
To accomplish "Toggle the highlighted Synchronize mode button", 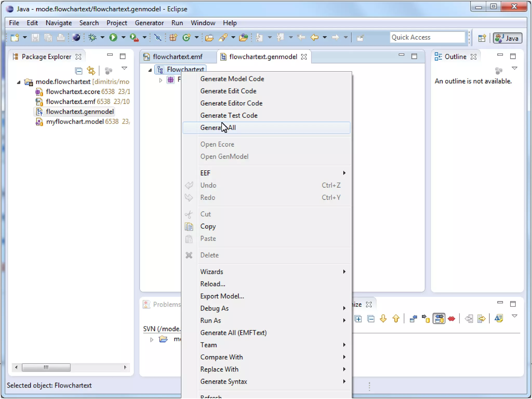I will tap(439, 319).
